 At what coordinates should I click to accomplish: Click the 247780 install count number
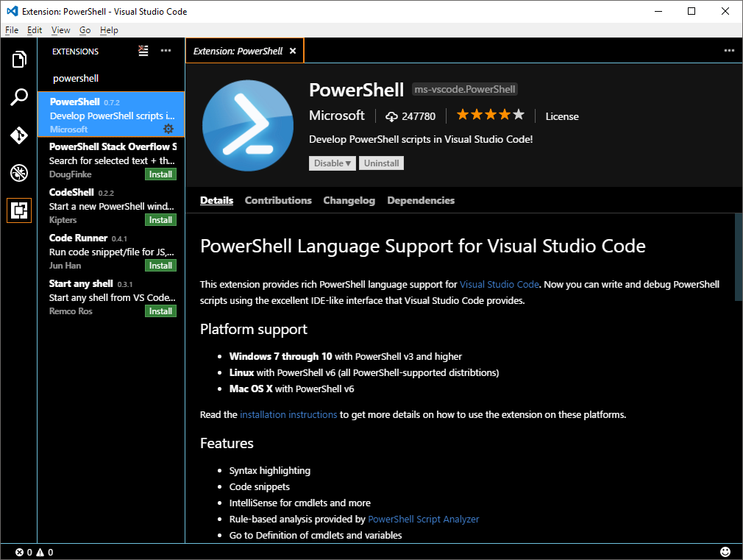point(419,117)
